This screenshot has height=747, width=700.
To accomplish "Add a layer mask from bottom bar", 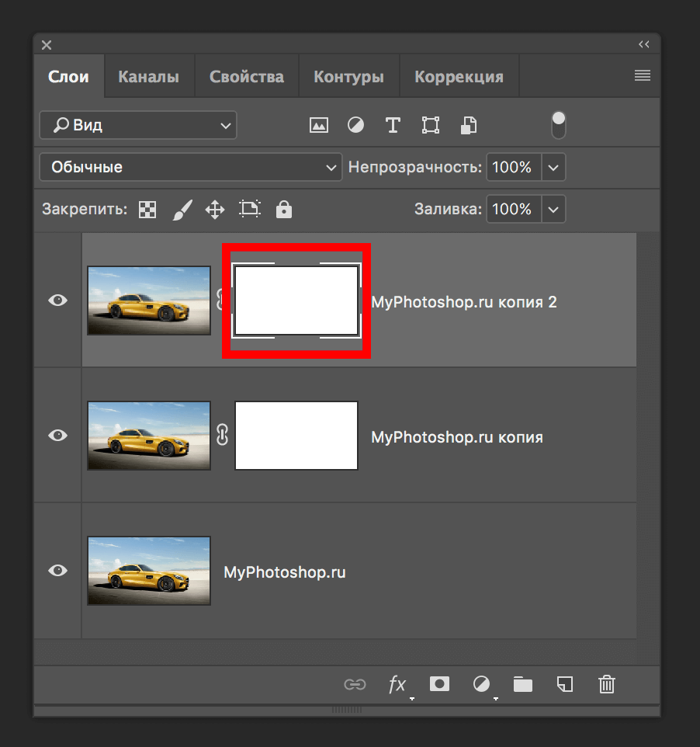I will click(440, 684).
